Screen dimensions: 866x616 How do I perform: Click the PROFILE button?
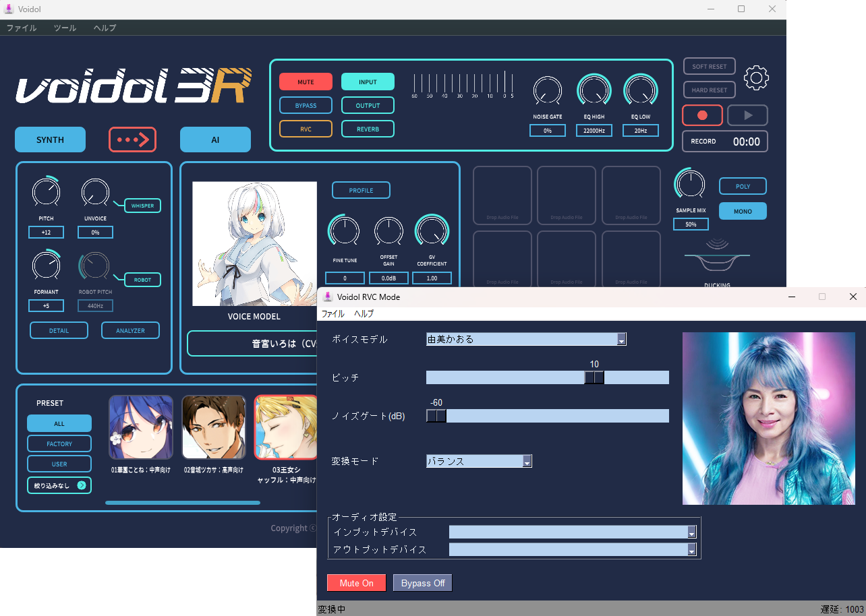pyautogui.click(x=361, y=190)
